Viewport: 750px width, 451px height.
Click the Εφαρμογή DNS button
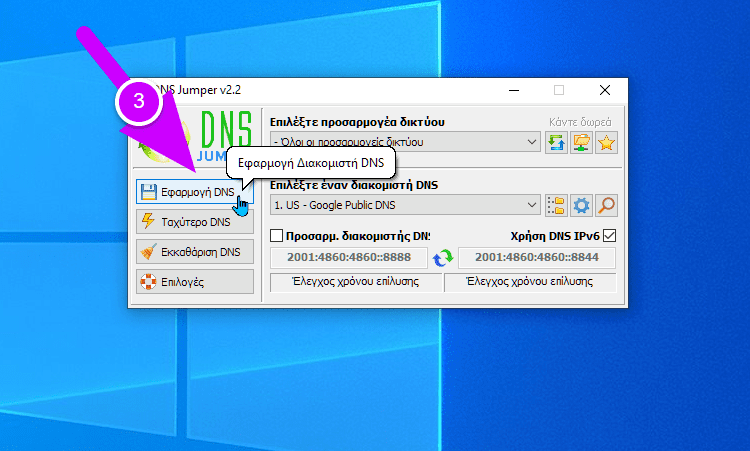coord(195,192)
